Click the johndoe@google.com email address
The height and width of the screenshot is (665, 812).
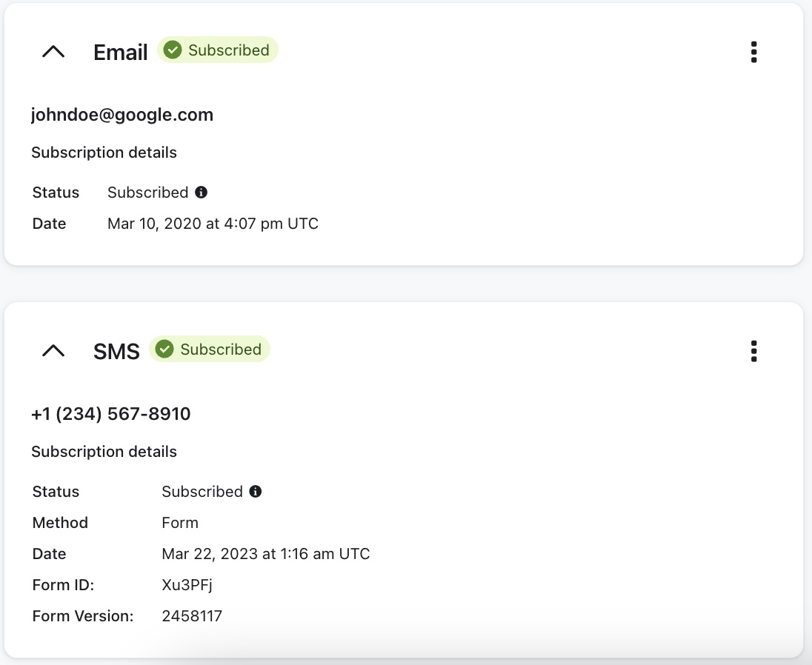tap(122, 114)
